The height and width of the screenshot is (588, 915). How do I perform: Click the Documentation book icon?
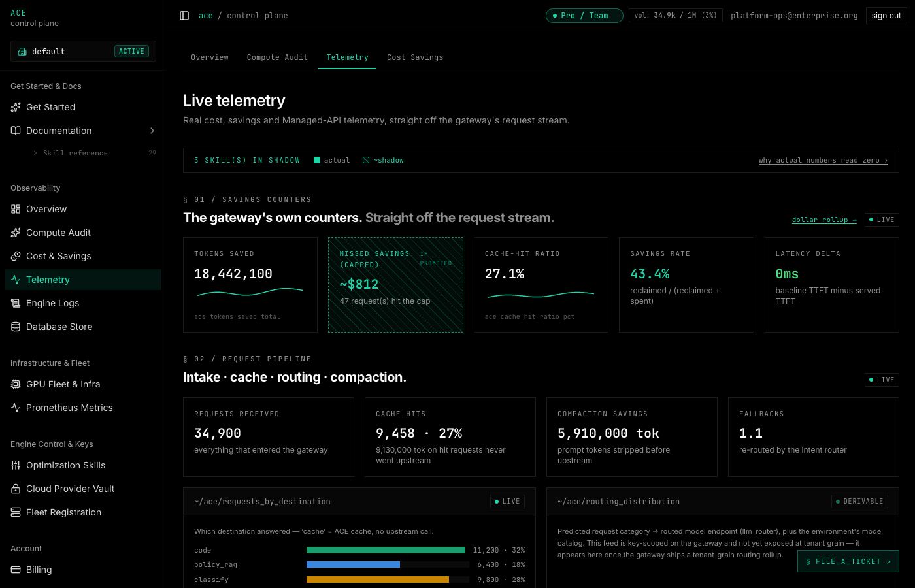pyautogui.click(x=16, y=131)
